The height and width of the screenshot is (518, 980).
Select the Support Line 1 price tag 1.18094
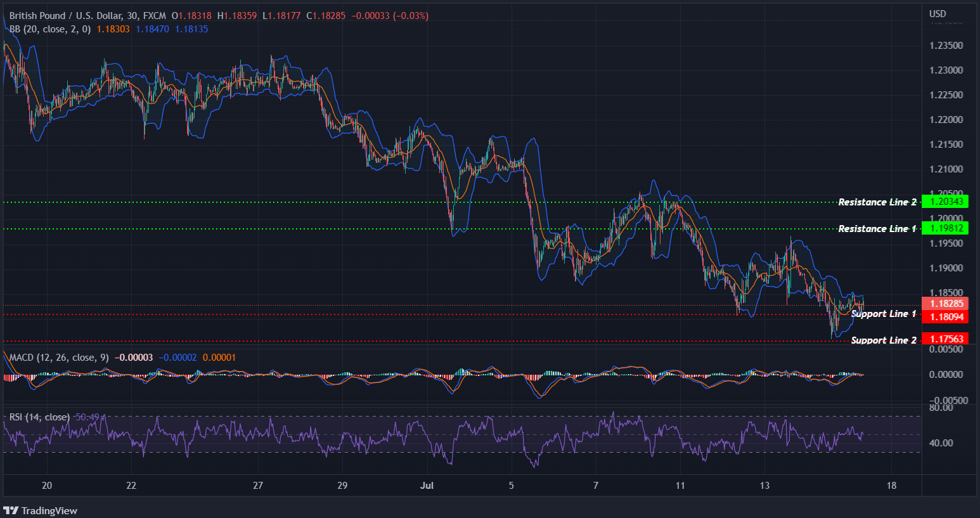tap(946, 316)
